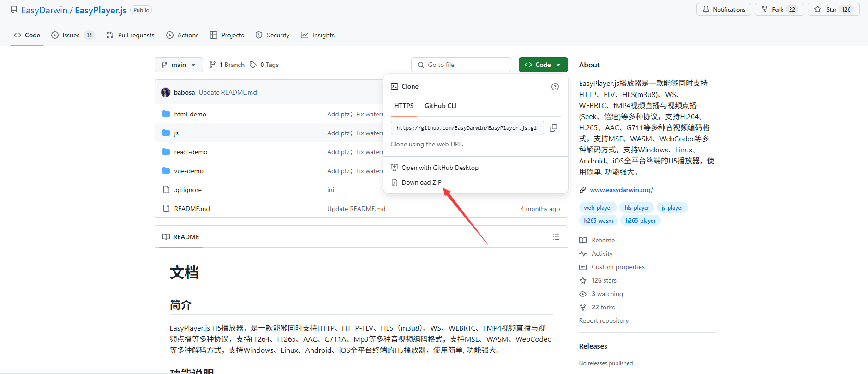Click the link icon beside www.easydarwin.org
Viewport: 868px width, 374px height.
pyautogui.click(x=583, y=190)
